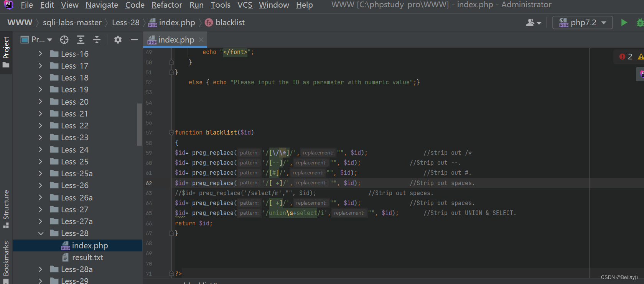The image size is (644, 284).
Task: Open the Code menu
Action: [x=135, y=5]
